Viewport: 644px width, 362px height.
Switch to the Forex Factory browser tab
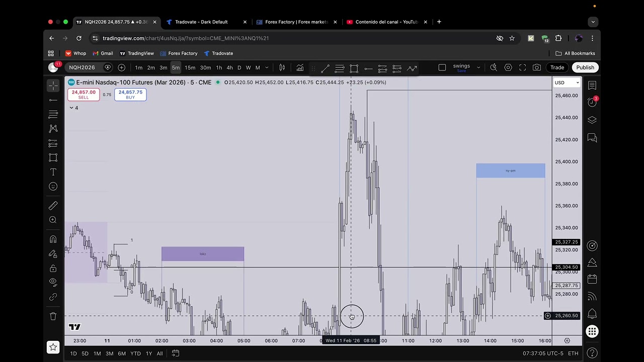click(296, 22)
